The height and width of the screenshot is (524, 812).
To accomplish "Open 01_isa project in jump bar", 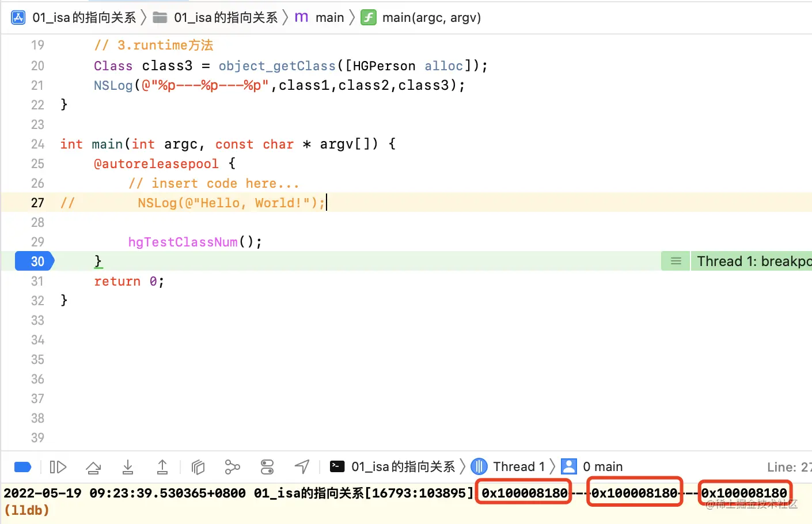I will tap(84, 17).
